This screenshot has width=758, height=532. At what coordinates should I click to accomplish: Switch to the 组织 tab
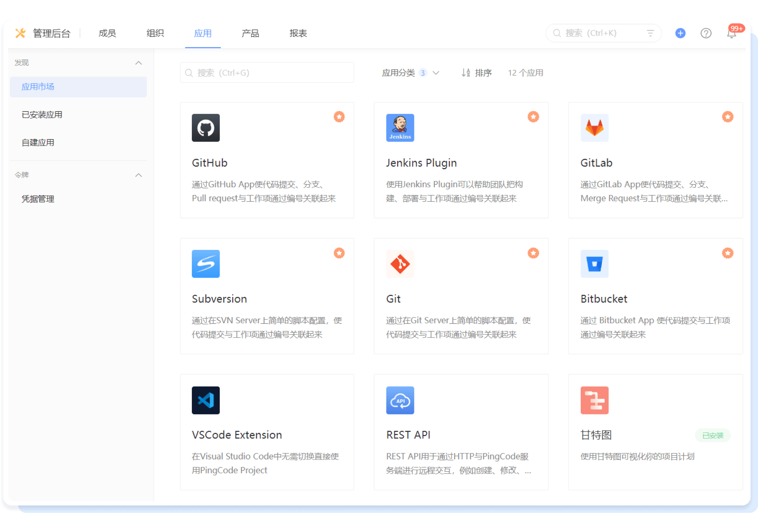(x=155, y=33)
